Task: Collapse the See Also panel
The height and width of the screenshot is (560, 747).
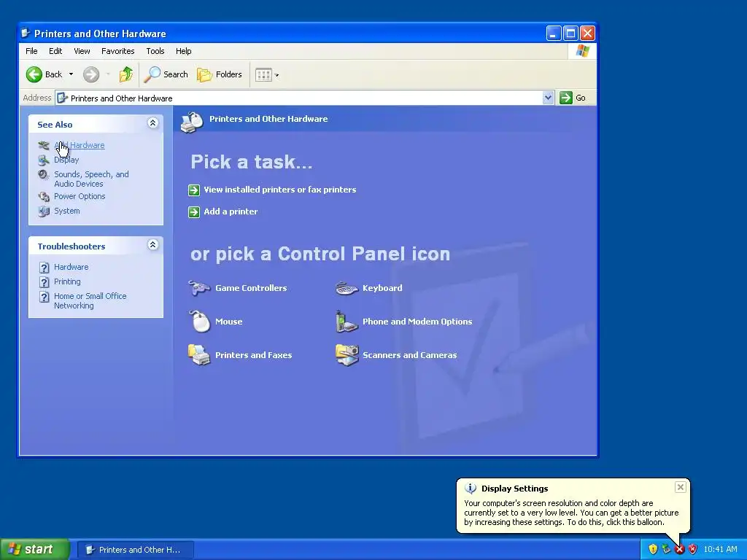Action: tap(152, 123)
